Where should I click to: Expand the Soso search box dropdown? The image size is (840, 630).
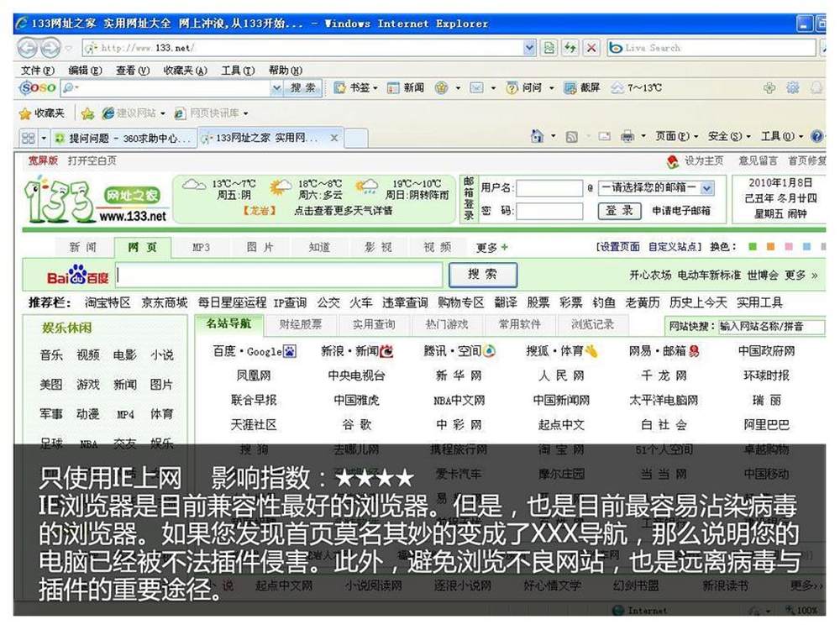click(276, 88)
